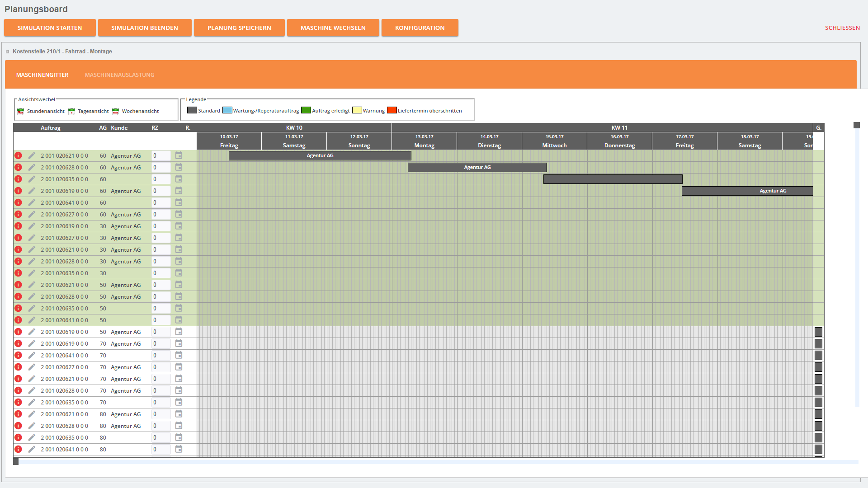Switch to Tagesansicht view icon

pyautogui.click(x=71, y=111)
